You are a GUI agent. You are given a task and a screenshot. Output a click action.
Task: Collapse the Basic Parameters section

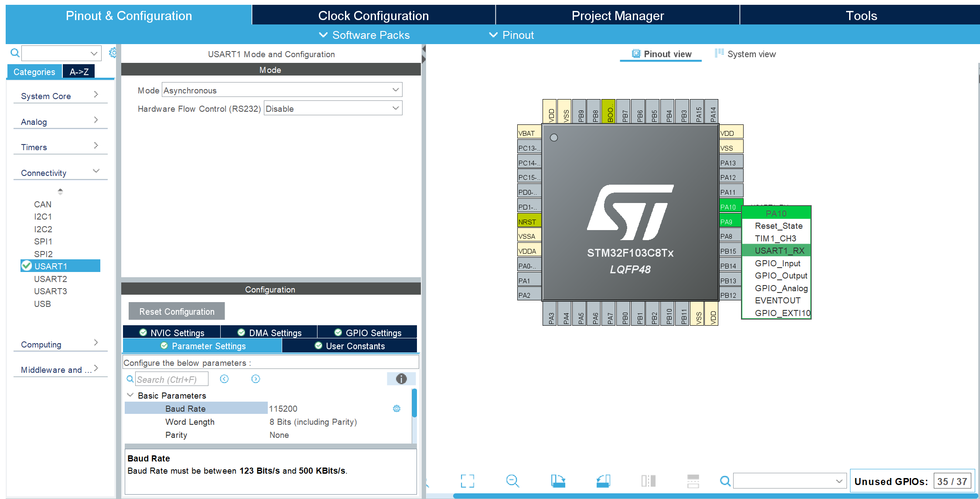click(130, 395)
